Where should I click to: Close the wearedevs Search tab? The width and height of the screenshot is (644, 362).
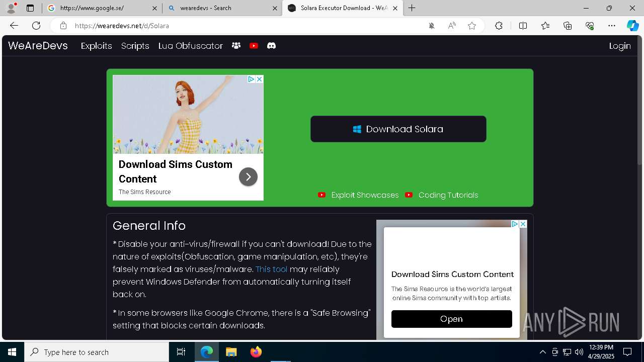[x=275, y=8]
